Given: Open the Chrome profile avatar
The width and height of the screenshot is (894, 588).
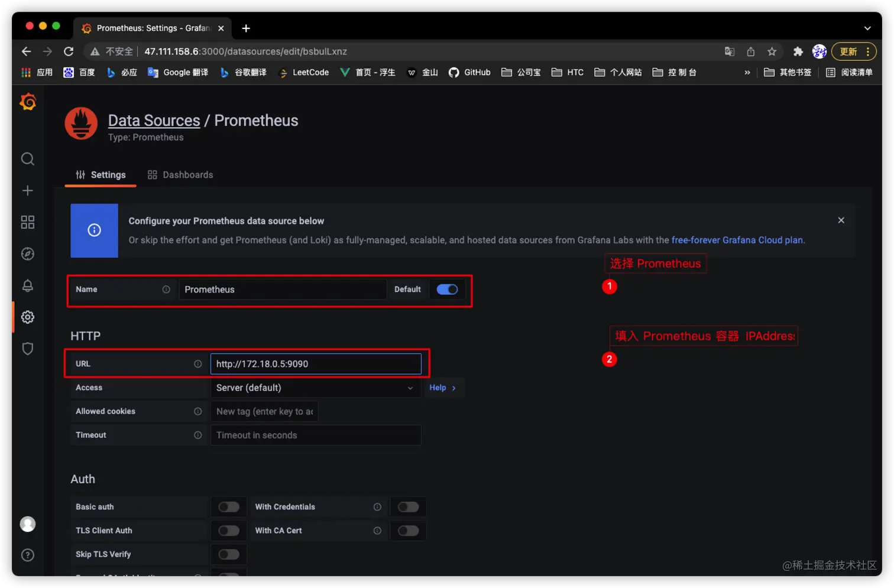Looking at the screenshot, I should coord(819,52).
